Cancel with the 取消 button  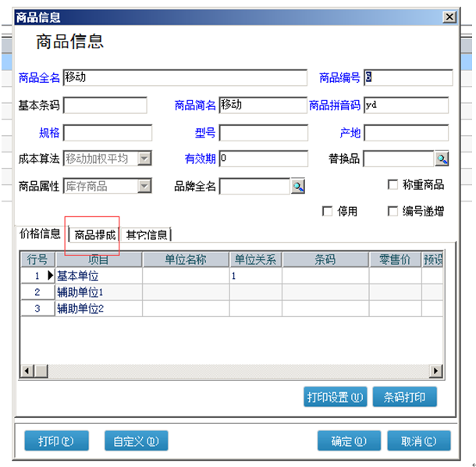(417, 441)
